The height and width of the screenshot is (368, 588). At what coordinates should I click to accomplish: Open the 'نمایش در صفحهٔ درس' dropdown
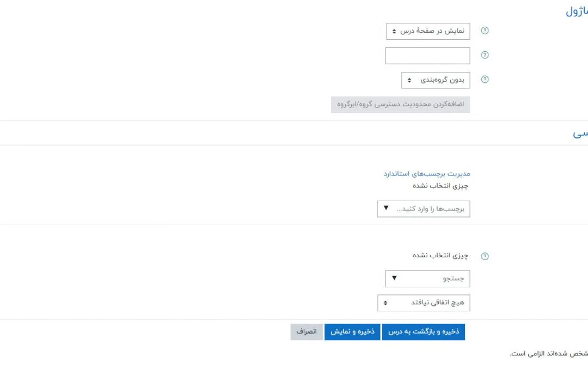click(428, 31)
